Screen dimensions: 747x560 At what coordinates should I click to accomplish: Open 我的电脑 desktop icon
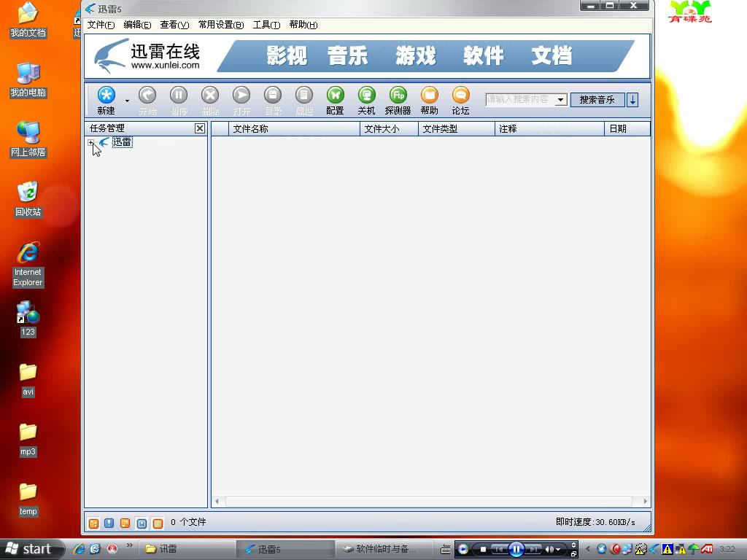[x=28, y=80]
